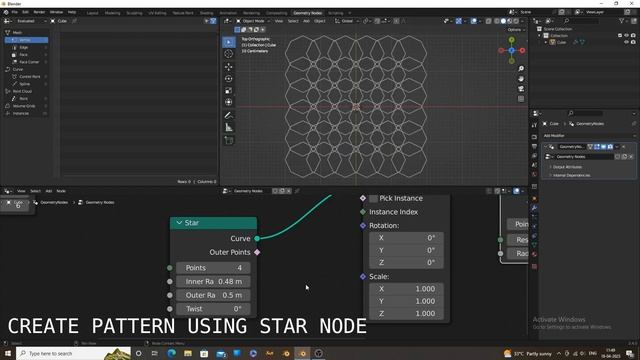The image size is (640, 360).
Task: Choose the Transform tool in viewport
Action: (x=229, y=102)
